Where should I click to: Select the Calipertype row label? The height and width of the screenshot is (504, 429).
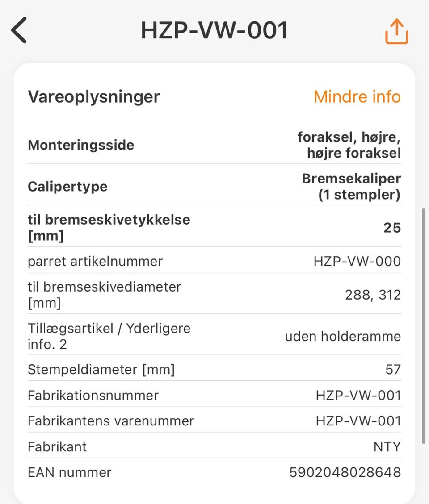click(67, 186)
